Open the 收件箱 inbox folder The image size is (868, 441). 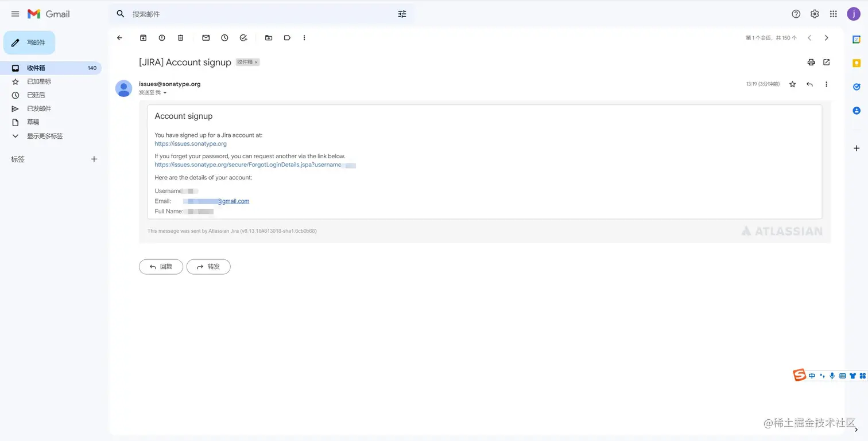pos(51,68)
